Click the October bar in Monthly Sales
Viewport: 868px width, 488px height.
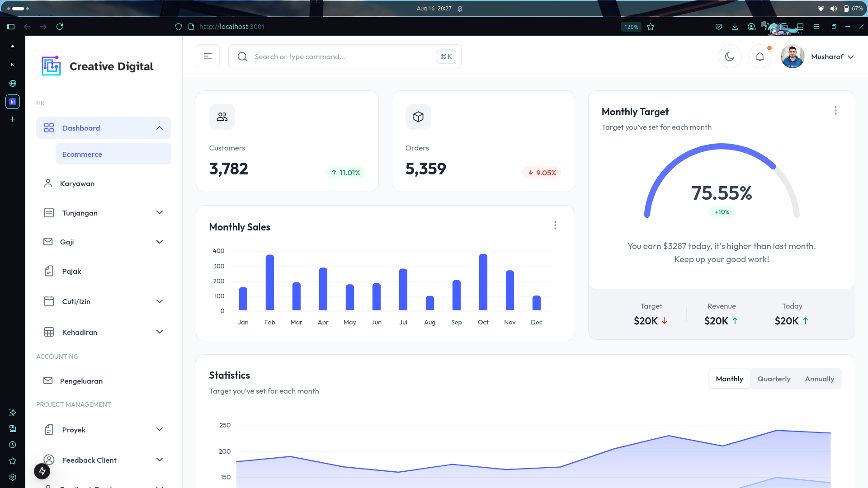coord(483,282)
